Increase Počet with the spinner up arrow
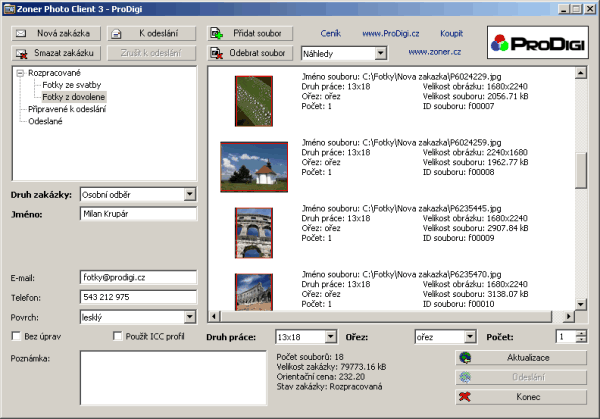The height and width of the screenshot is (419, 600). (x=581, y=334)
